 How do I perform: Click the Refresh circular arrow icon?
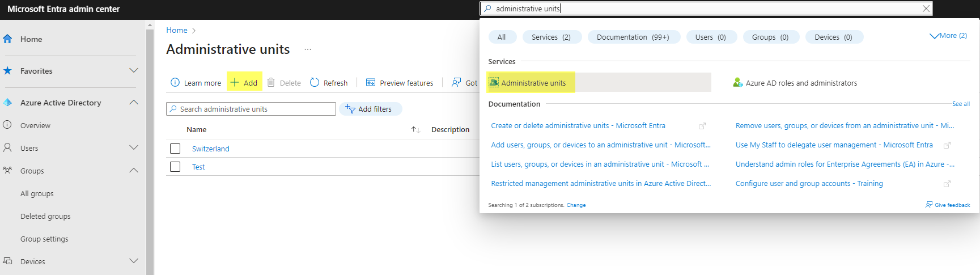click(315, 82)
